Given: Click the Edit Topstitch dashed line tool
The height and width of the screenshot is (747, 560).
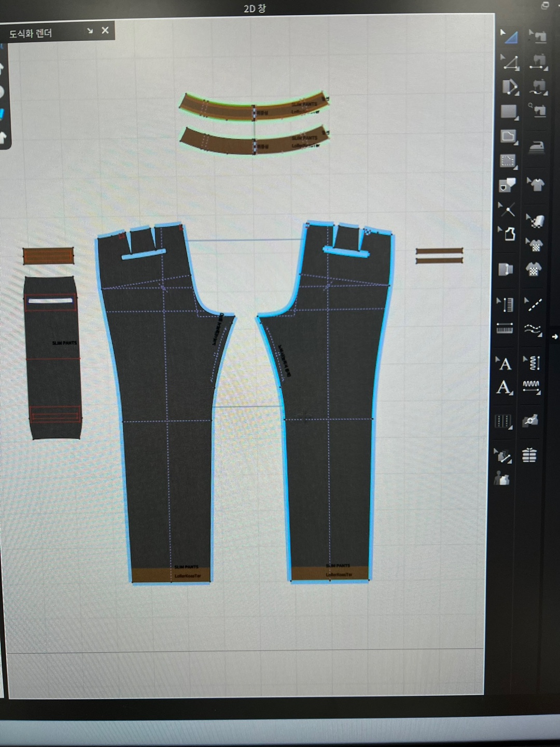Looking at the screenshot, I should coord(534,305).
